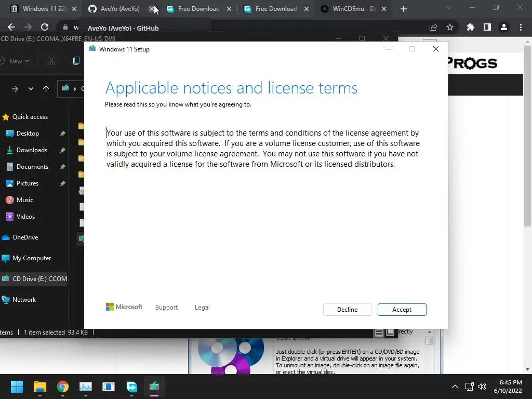Viewport: 532px width, 399px height.
Task: Switch to the Windows 11 22 browser tab
Action: pyautogui.click(x=44, y=9)
